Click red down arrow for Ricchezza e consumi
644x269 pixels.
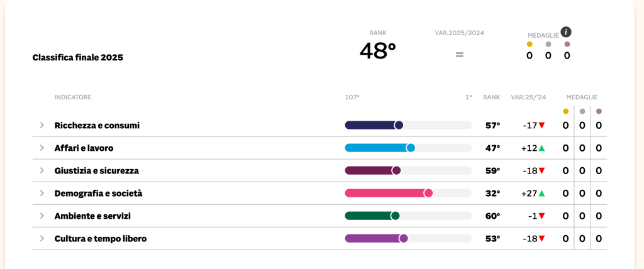(x=541, y=126)
